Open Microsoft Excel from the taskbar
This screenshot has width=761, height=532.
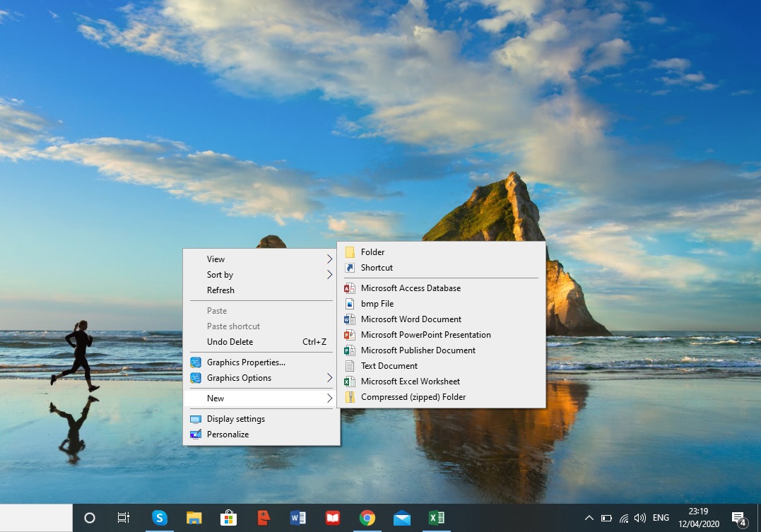click(x=436, y=517)
